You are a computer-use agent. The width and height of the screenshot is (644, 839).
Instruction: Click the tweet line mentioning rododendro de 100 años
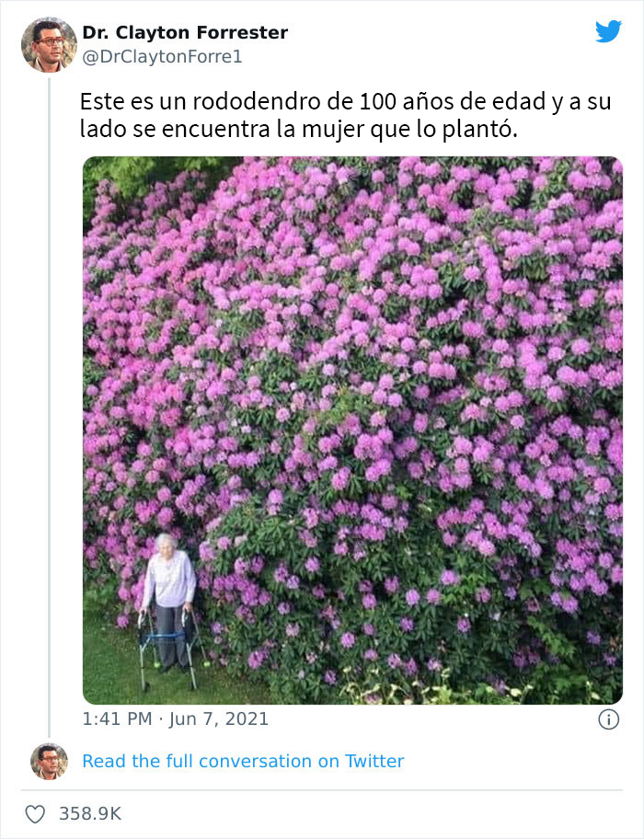pyautogui.click(x=346, y=102)
